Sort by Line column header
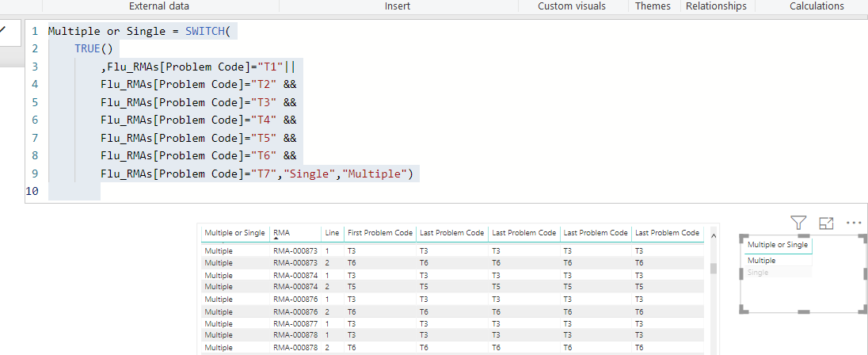The image size is (868, 355). (x=332, y=233)
